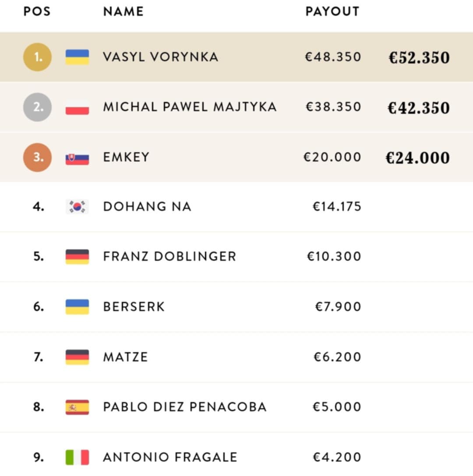The image size is (473, 476).
Task: Click the Italian flag beside Antonio Fragale
Action: tap(77, 457)
